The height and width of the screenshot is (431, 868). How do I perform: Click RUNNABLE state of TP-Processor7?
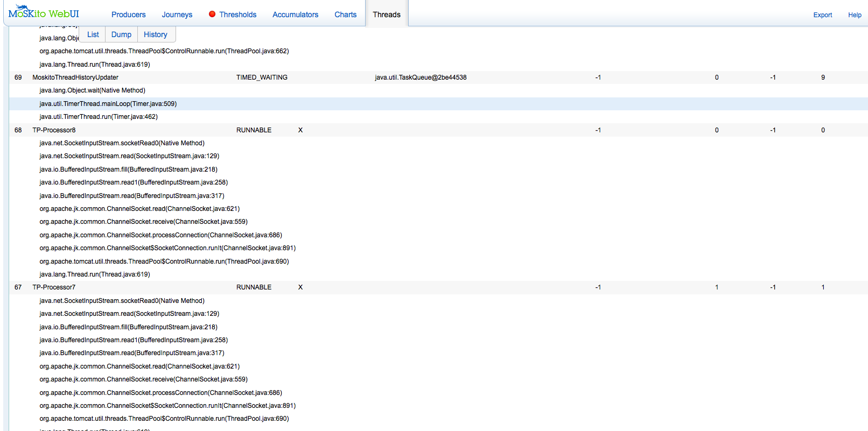(254, 287)
